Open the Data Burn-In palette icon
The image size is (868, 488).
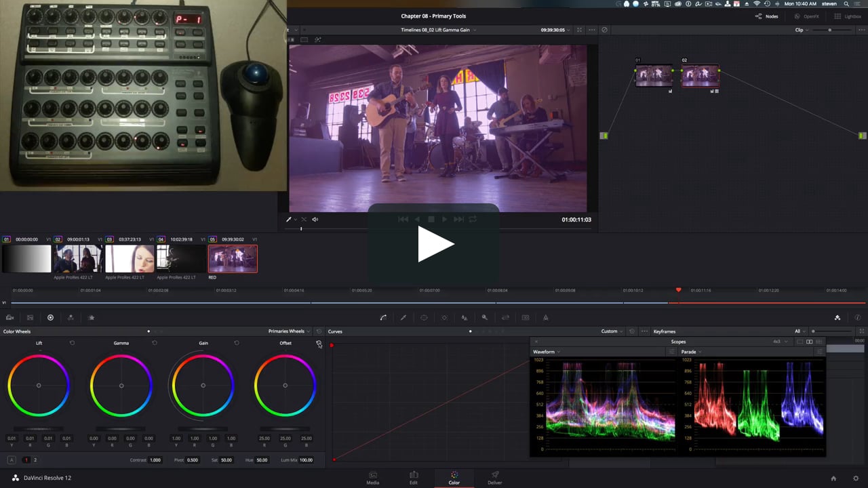click(546, 317)
